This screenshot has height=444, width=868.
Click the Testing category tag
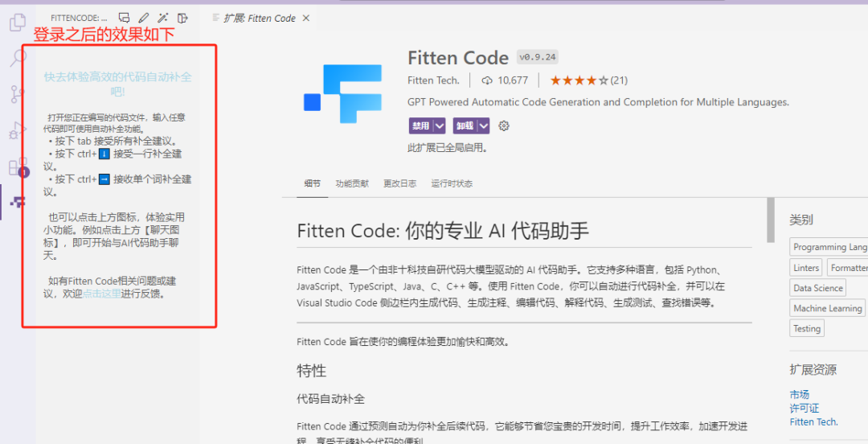coord(807,328)
